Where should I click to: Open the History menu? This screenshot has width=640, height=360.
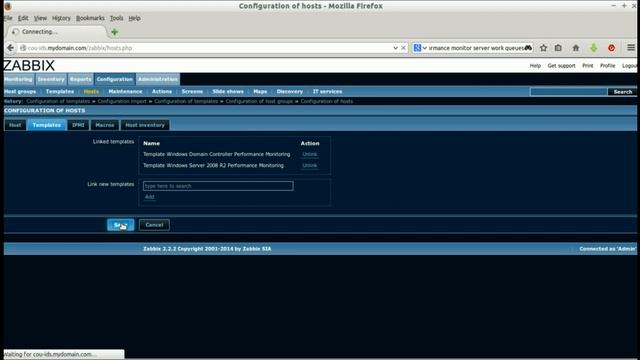61,18
